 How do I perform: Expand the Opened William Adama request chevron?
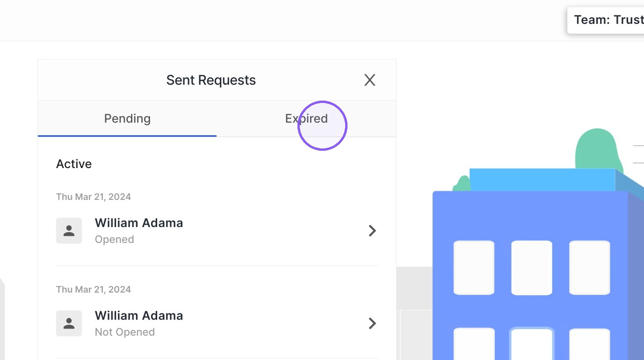click(x=372, y=230)
